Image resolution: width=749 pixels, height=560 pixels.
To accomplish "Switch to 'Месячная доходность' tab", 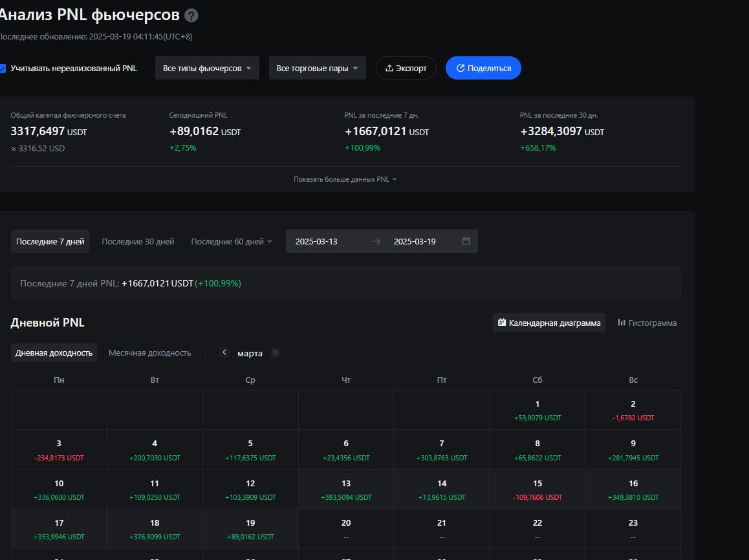I will [x=149, y=353].
